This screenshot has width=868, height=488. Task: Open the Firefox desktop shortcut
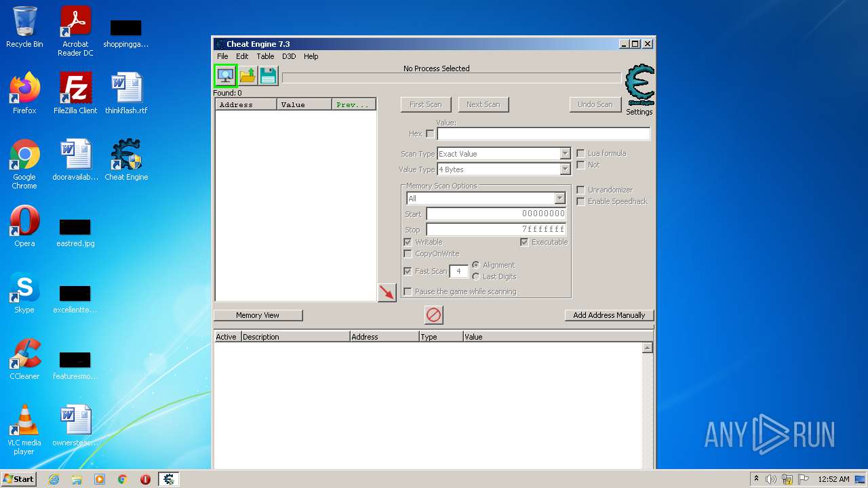tap(24, 94)
